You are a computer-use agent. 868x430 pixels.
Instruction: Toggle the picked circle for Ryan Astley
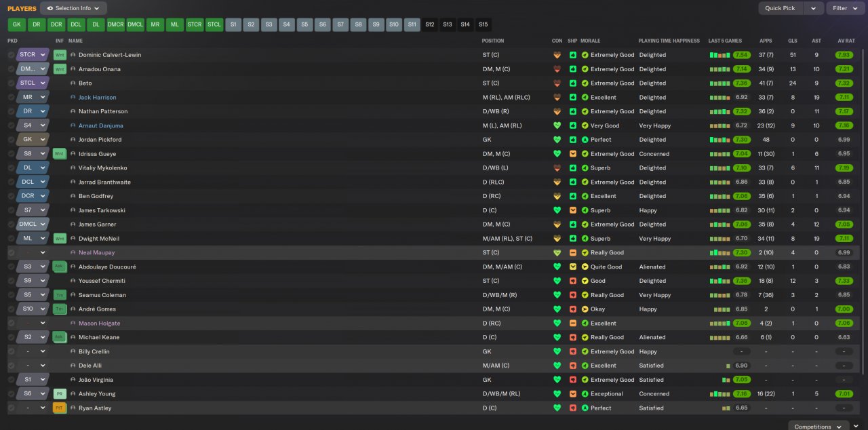coord(12,408)
